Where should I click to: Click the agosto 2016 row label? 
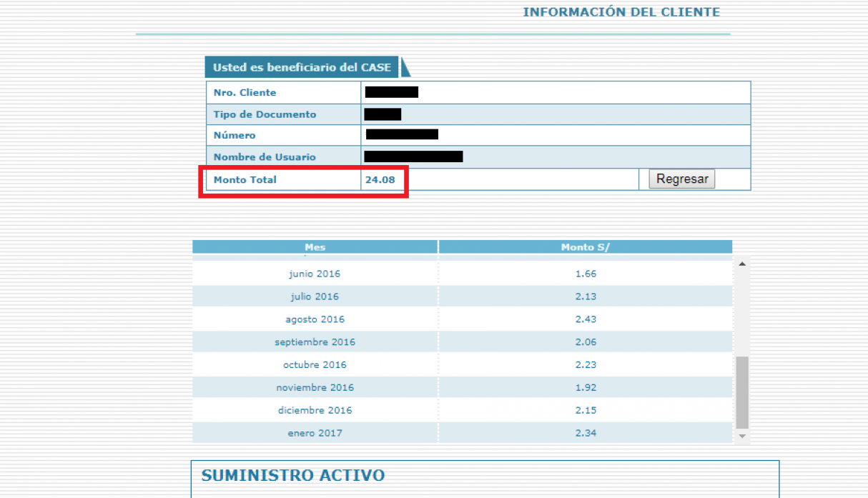point(315,319)
